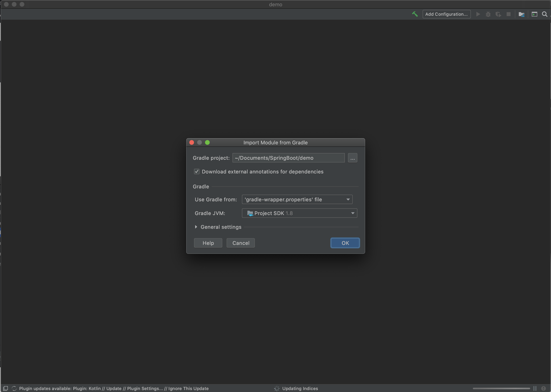Image resolution: width=551 pixels, height=392 pixels.
Task: Click the Debug bug icon
Action: coord(488,14)
